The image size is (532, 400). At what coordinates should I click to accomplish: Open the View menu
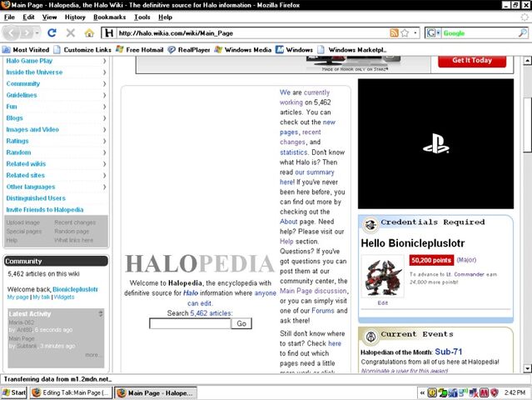tap(49, 17)
